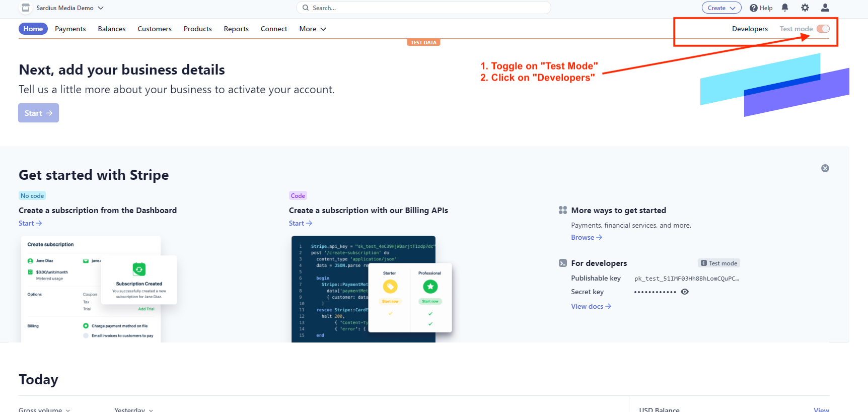Click the View link beside USD Balance
868x412 pixels.
pyautogui.click(x=821, y=409)
